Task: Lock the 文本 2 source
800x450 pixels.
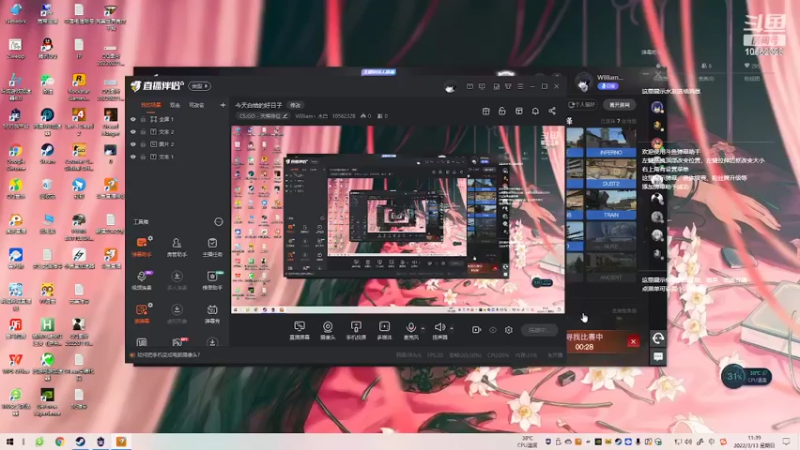Action: (143, 132)
